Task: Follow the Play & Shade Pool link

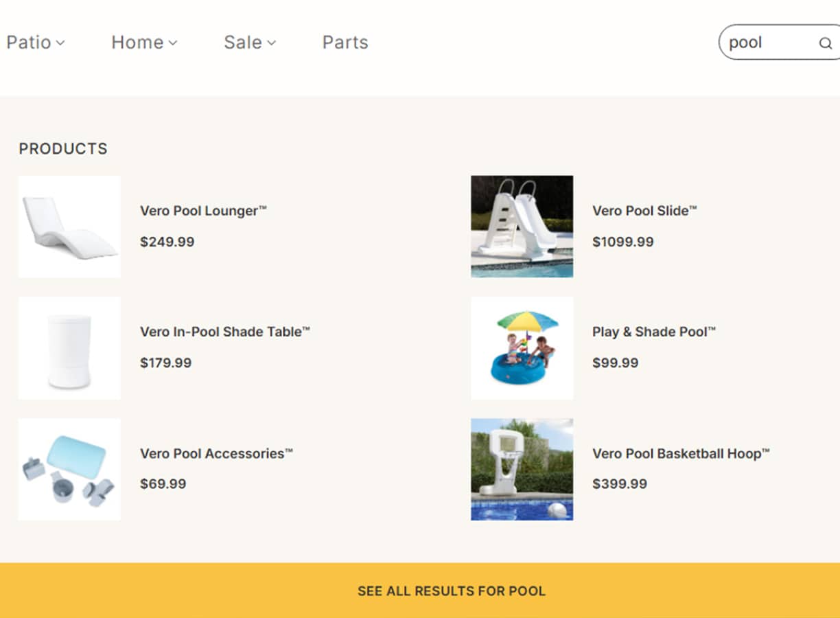Action: [653, 332]
